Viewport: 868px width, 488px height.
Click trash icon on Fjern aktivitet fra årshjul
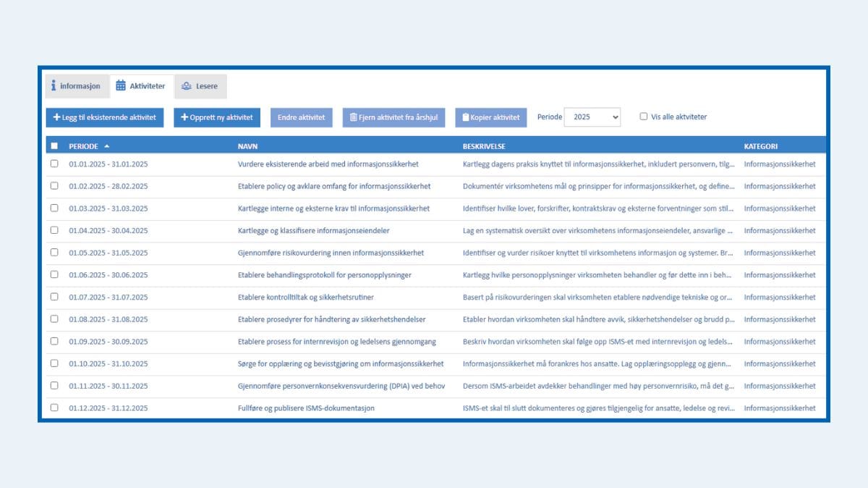coord(353,117)
